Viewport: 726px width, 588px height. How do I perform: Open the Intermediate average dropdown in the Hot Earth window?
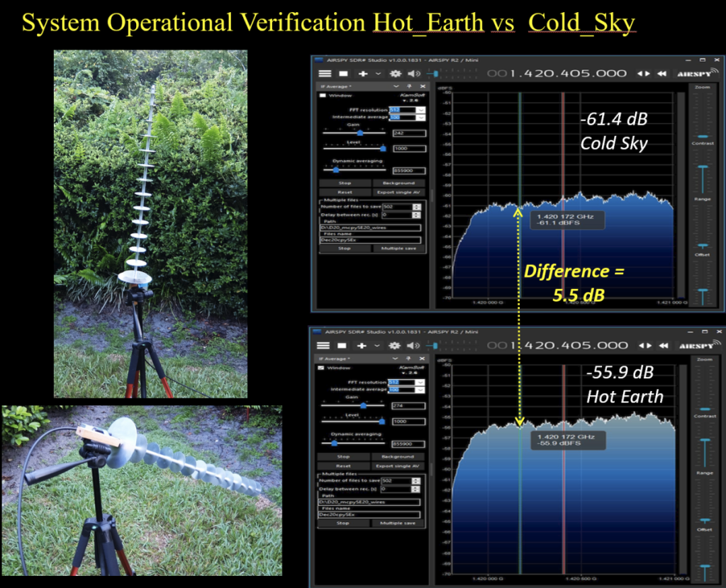pyautogui.click(x=420, y=390)
